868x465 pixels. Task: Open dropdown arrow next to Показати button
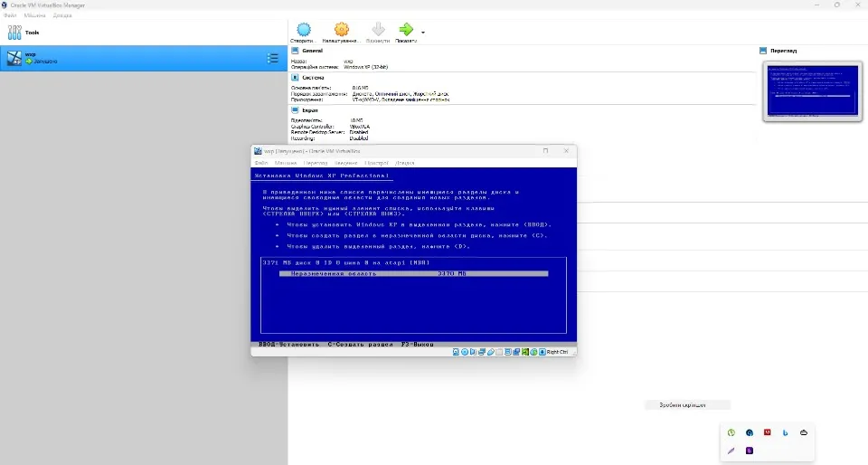[423, 32]
